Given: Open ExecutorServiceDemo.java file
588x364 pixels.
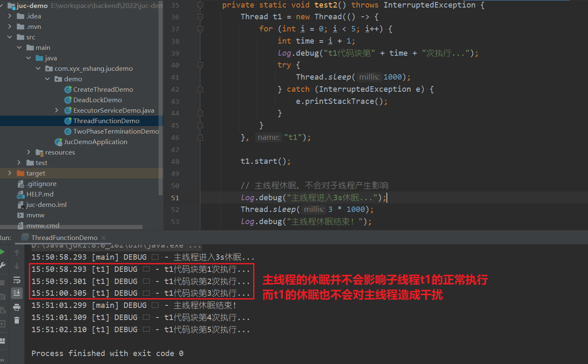Looking at the screenshot, I should point(114,110).
